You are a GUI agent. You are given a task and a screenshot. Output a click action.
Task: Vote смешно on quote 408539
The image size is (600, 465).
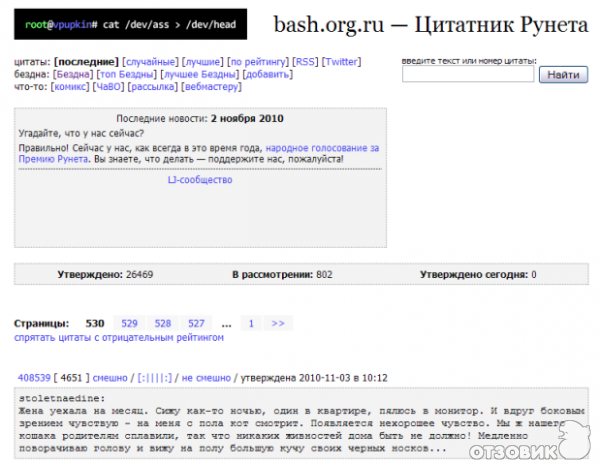click(110, 378)
